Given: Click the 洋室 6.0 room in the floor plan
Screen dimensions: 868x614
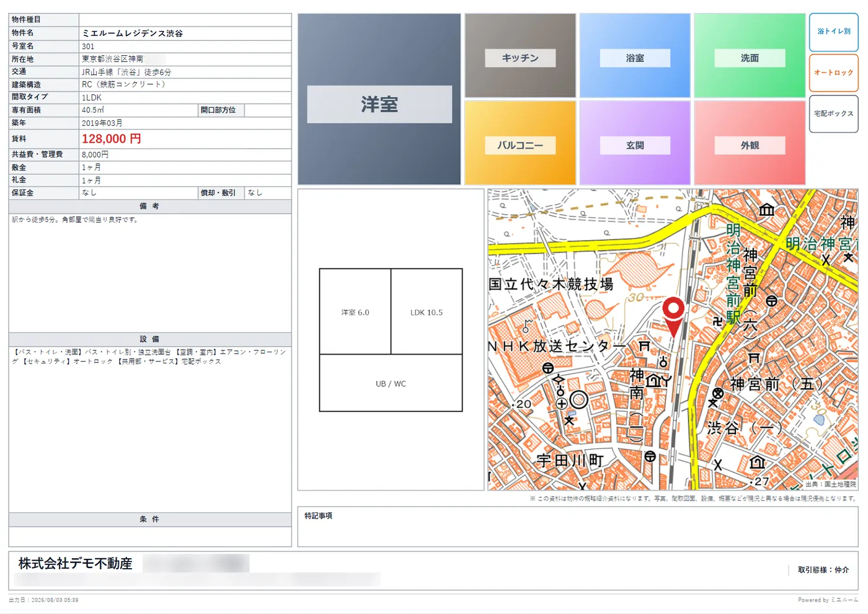Looking at the screenshot, I should point(355,312).
